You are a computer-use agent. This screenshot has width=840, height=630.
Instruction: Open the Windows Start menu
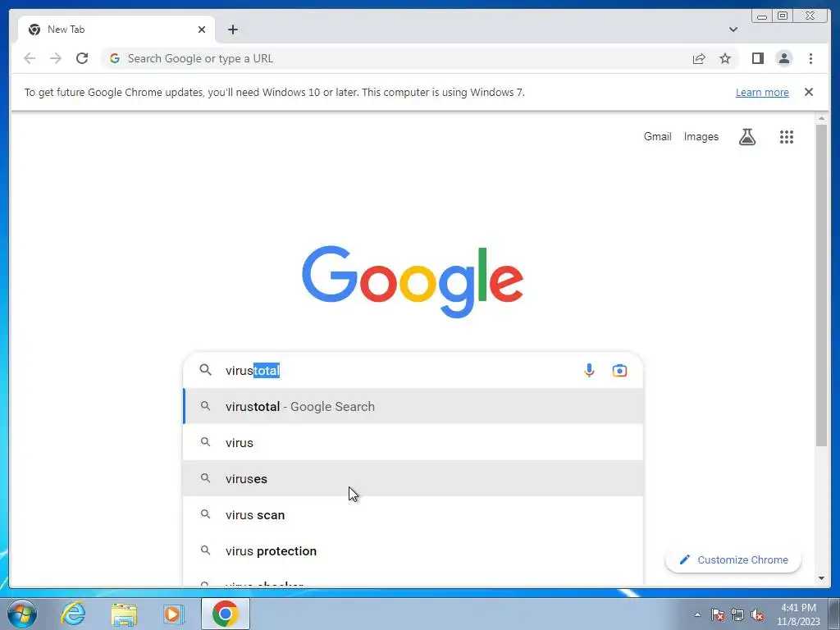click(x=21, y=614)
